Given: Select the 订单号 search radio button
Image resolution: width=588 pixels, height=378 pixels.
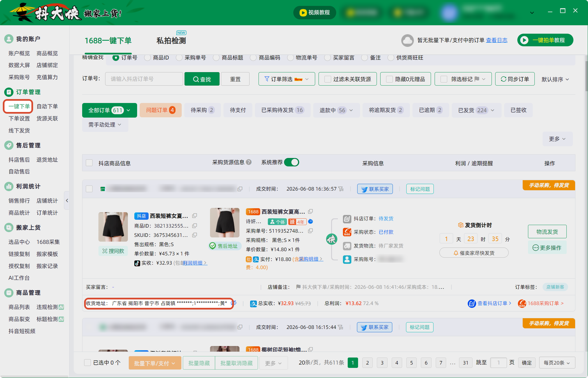Looking at the screenshot, I should pos(116,58).
